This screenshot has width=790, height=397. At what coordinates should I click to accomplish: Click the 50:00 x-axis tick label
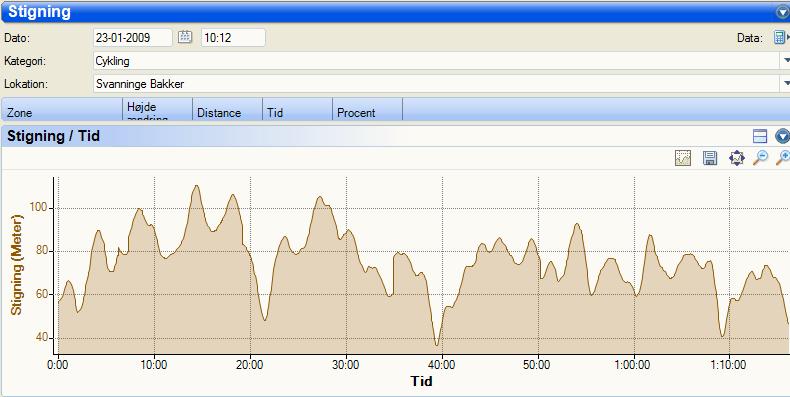tap(538, 364)
